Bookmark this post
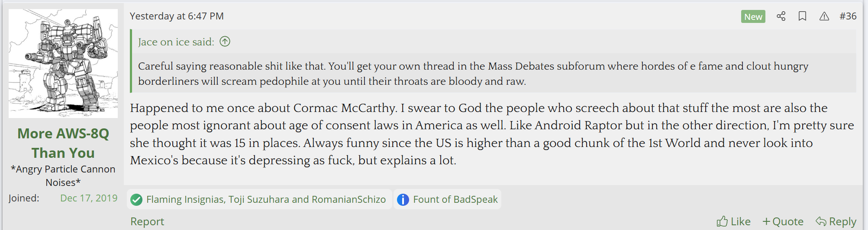 pos(802,16)
